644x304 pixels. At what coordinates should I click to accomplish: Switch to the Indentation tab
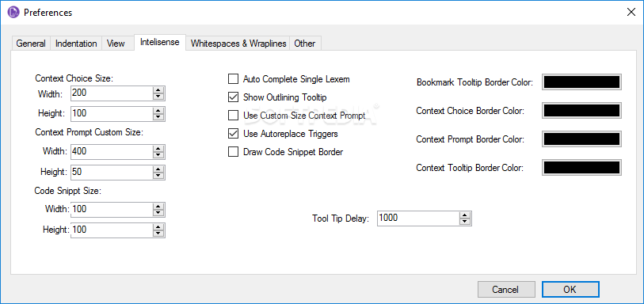[76, 44]
